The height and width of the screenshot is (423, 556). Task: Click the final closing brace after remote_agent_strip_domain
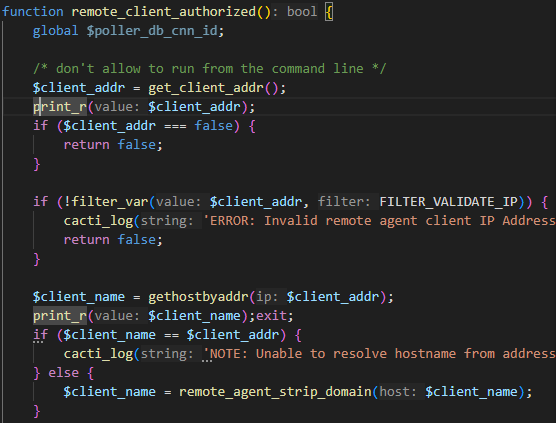click(37, 411)
